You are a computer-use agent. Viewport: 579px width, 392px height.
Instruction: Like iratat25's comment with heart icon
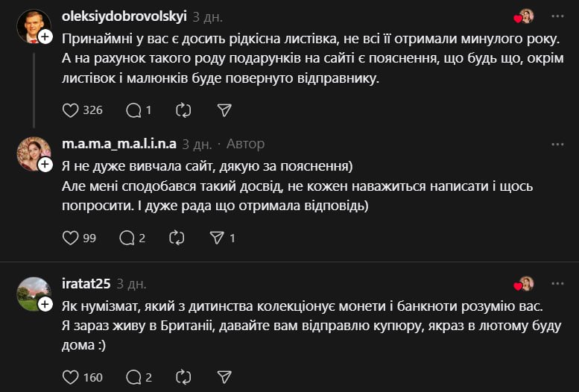tap(71, 377)
